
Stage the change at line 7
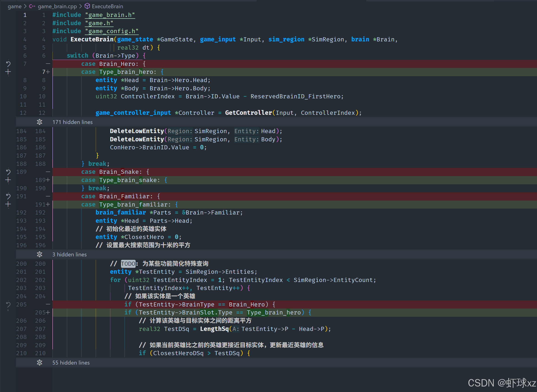[8, 72]
